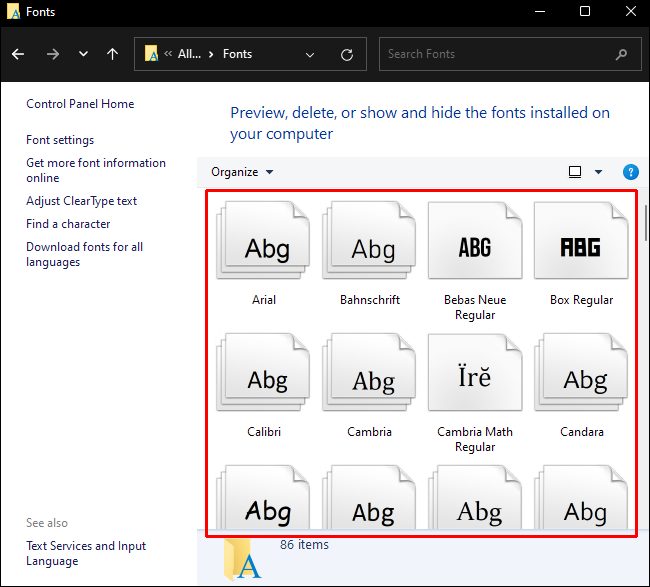The image size is (650, 587).
Task: Open the recent locations chevron
Action: coord(83,54)
